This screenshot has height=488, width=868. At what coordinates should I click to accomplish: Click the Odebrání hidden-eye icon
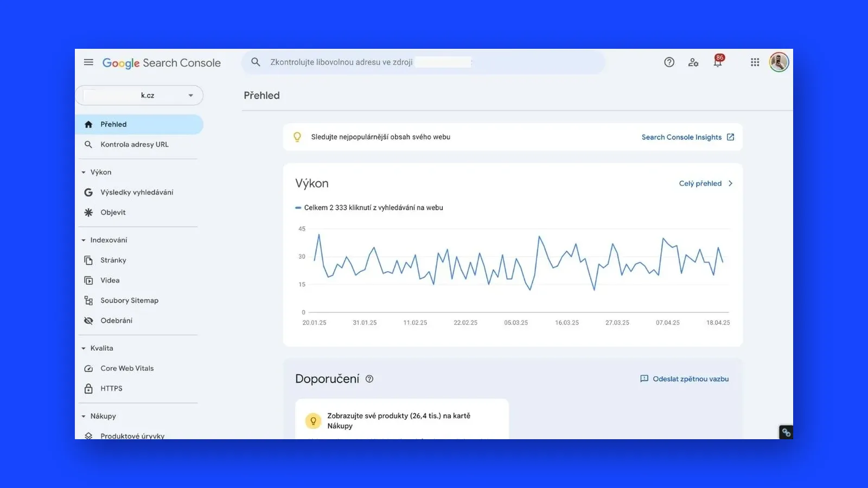point(88,320)
